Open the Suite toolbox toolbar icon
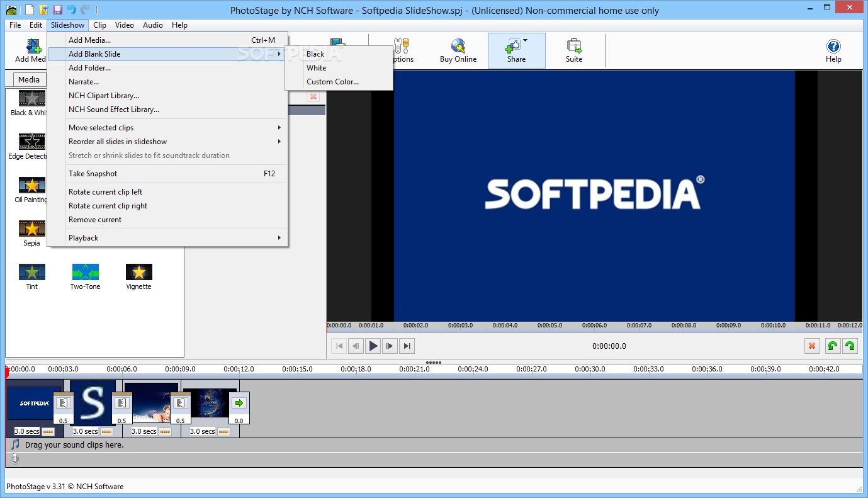 574,51
